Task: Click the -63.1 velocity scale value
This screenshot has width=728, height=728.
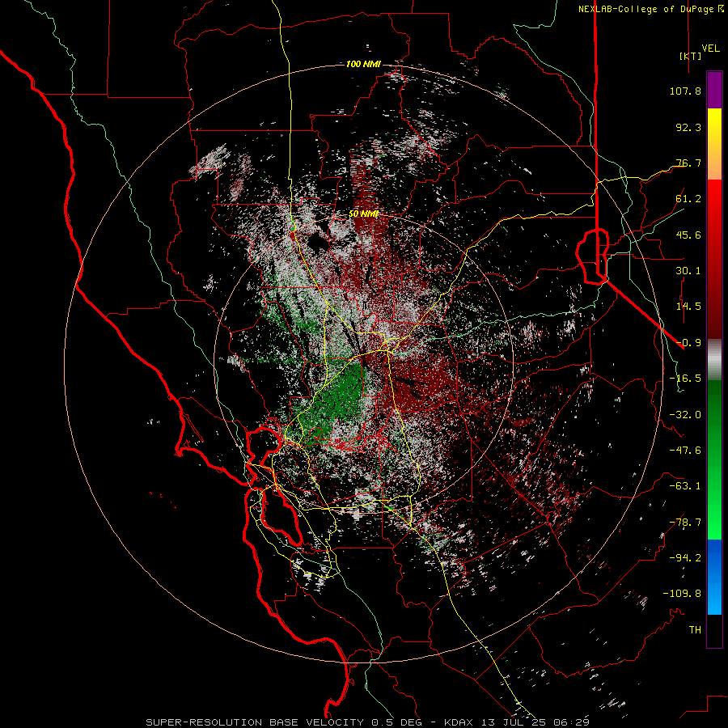Action: point(685,486)
